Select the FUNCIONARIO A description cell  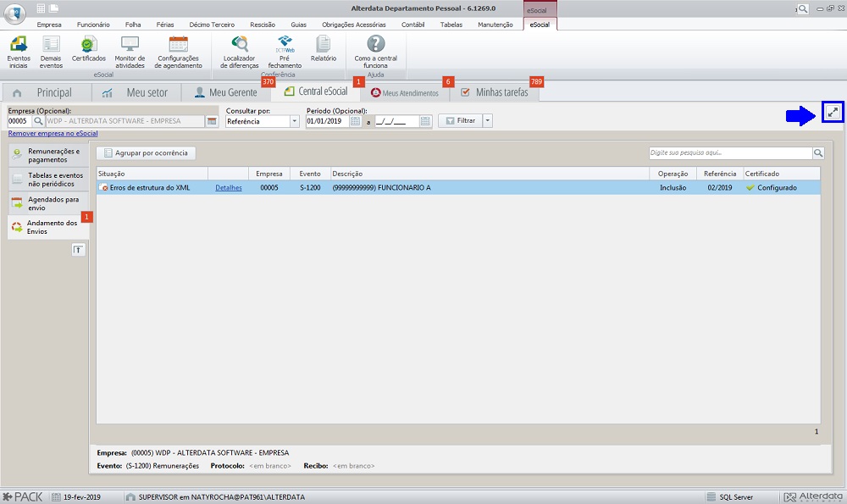(x=490, y=187)
